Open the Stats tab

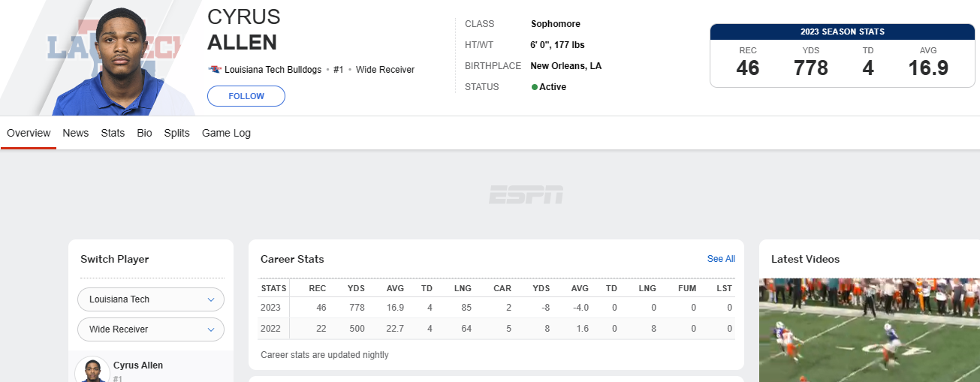coord(113,133)
